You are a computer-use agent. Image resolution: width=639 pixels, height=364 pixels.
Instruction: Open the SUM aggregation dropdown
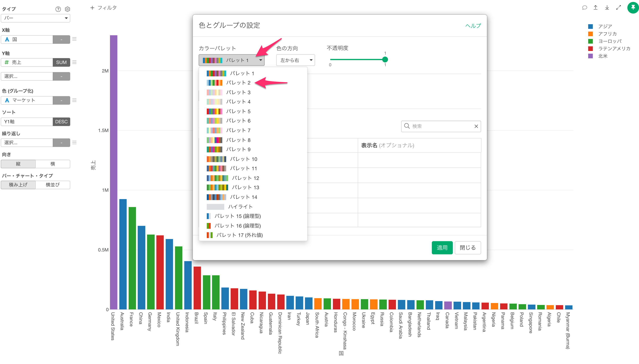pyautogui.click(x=61, y=63)
